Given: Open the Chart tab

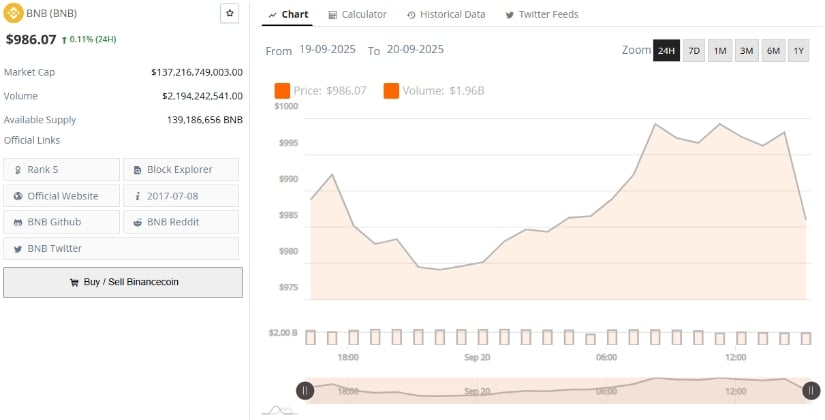Looking at the screenshot, I should 287,15.
